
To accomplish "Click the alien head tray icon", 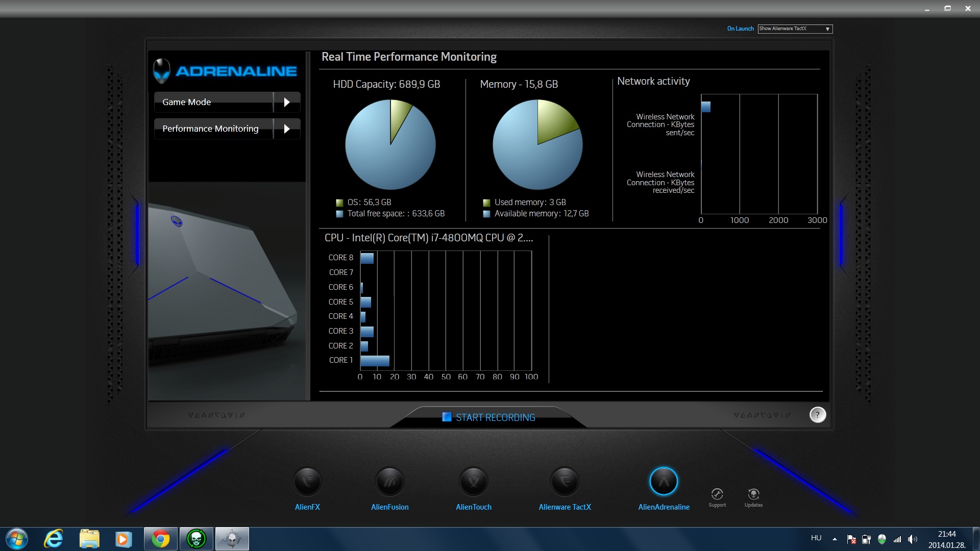I will pyautogui.click(x=881, y=539).
